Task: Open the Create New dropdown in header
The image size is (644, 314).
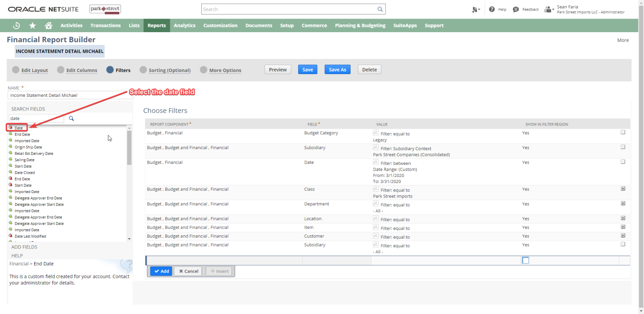Action: (x=476, y=9)
